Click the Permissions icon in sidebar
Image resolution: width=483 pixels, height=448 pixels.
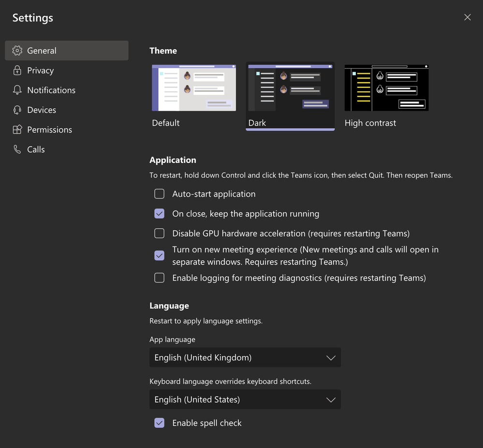(17, 130)
